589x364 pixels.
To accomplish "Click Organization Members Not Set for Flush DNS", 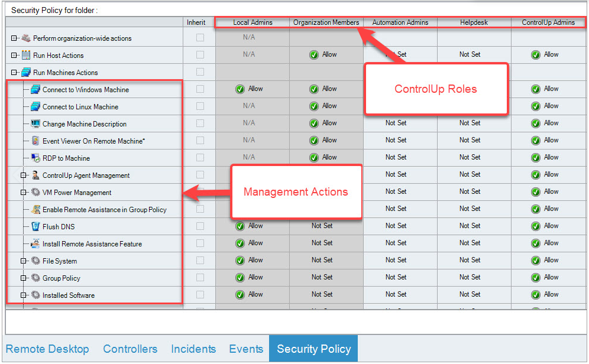I will [322, 226].
